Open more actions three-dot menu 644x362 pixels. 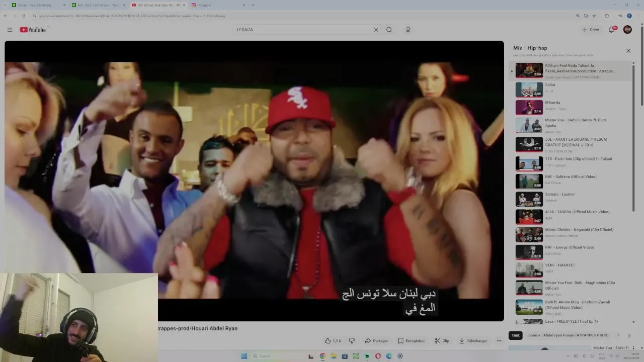499,341
